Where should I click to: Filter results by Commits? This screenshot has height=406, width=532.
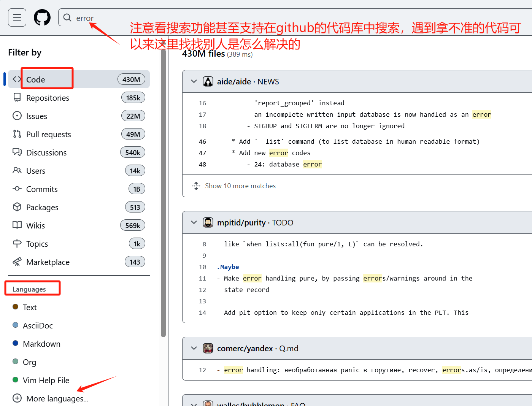tap(79, 189)
